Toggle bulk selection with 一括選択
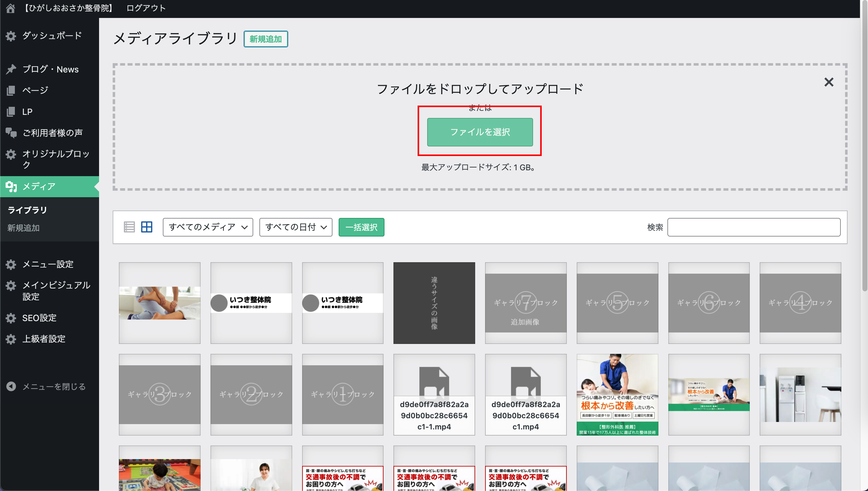Screen dimensions: 868x491 [361, 227]
